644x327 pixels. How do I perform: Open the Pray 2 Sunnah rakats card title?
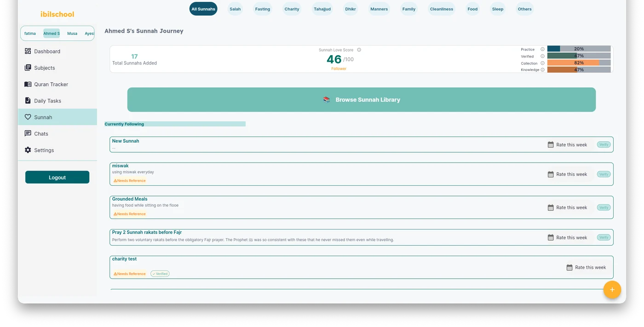147,232
